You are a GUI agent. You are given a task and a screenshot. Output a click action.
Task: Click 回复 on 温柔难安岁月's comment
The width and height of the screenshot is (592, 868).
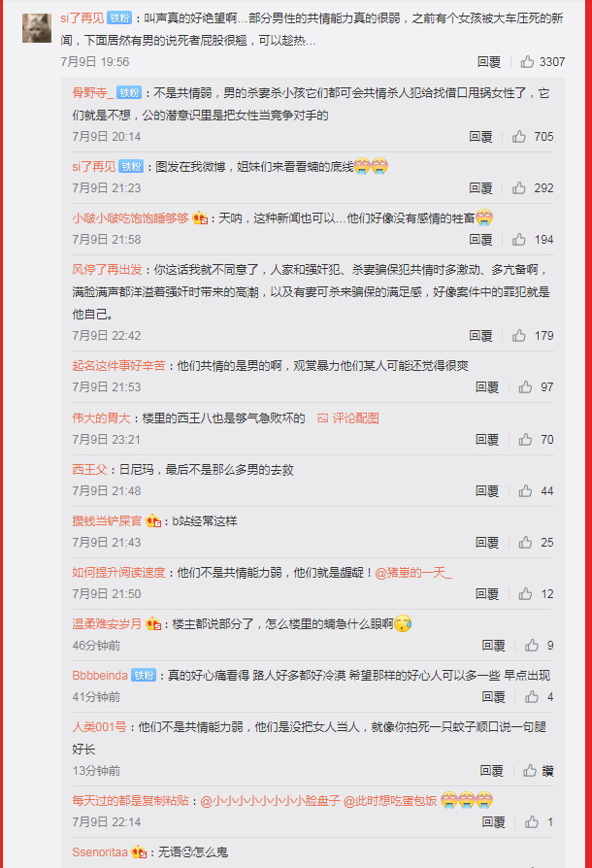pyautogui.click(x=494, y=645)
